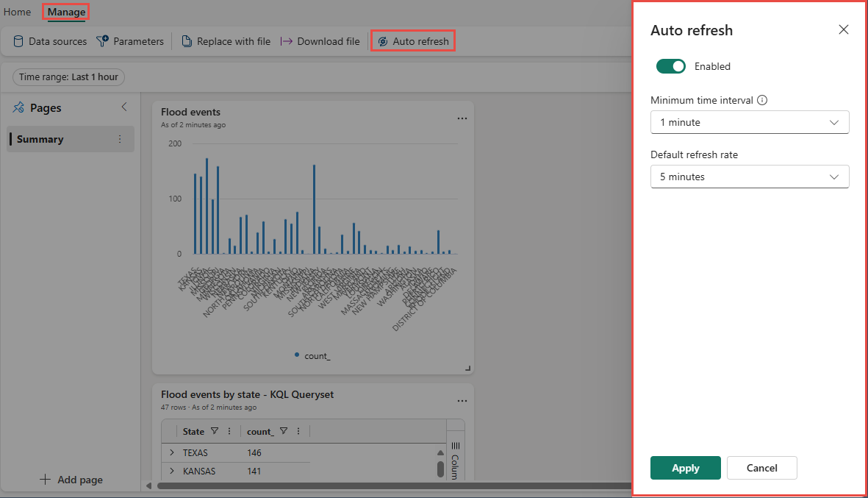Click the 146 count cell
The image size is (868, 498).
click(x=254, y=453)
